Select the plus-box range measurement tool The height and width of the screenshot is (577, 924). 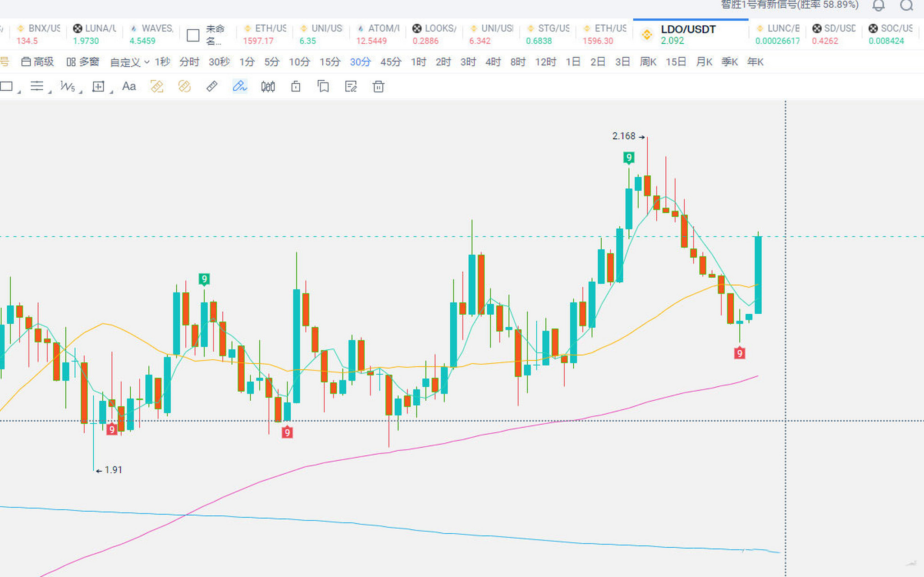point(98,87)
